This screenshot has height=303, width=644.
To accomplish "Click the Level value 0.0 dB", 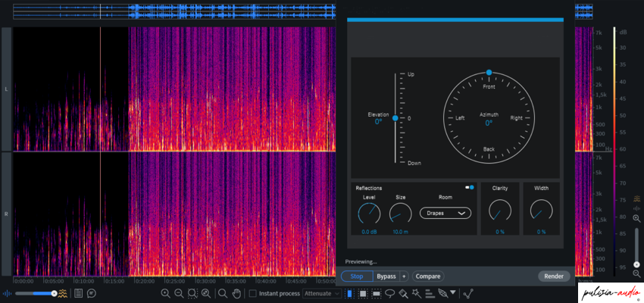I will [369, 232].
